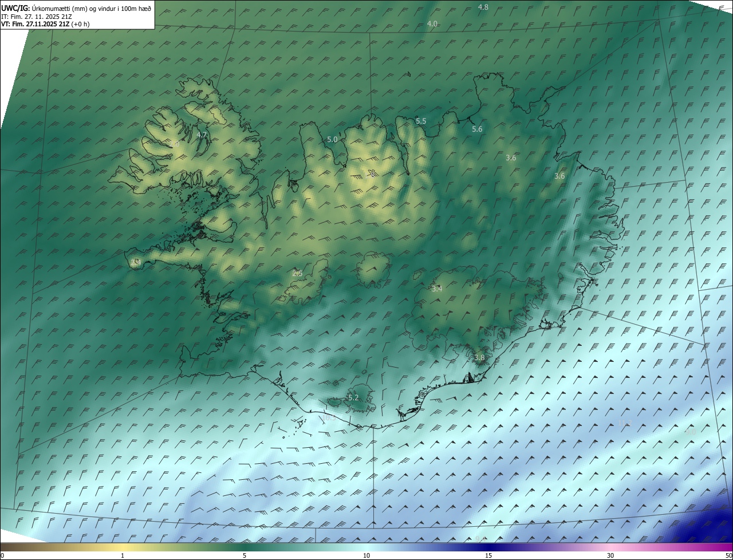Click the 4.7 value in the Westfjords
Image resolution: width=733 pixels, height=560 pixels.
click(202, 135)
